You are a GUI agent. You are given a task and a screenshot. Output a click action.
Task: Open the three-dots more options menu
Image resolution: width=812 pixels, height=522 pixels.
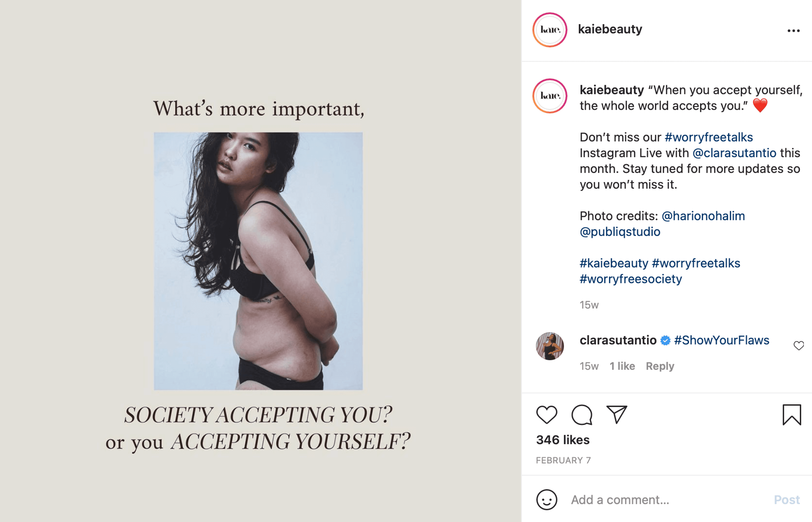click(x=793, y=30)
